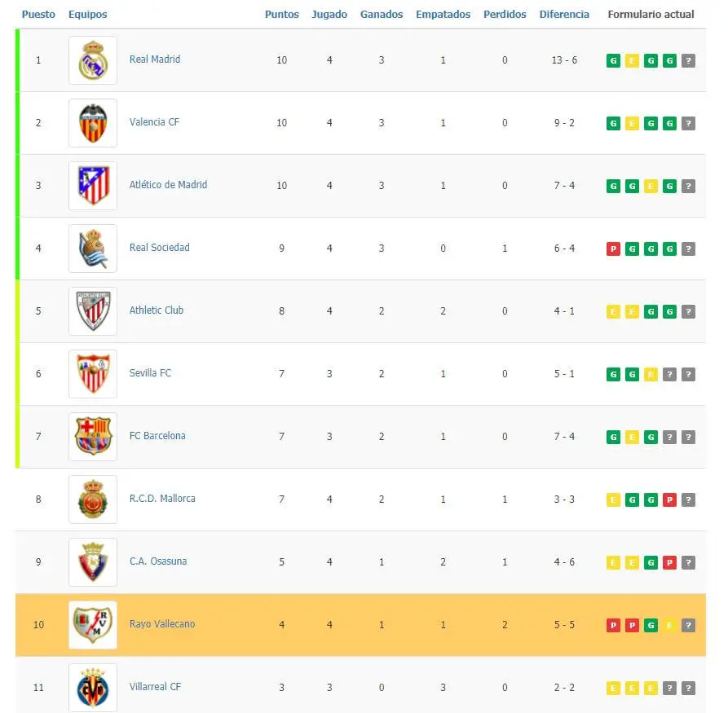Click the Athletic Club crest icon
This screenshot has height=713, width=728.
point(92,310)
